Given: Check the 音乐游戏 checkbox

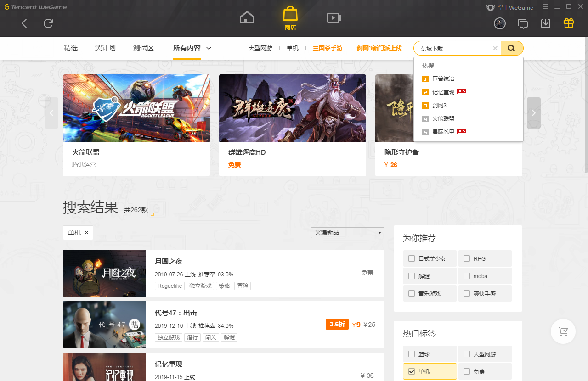Looking at the screenshot, I should [412, 293].
